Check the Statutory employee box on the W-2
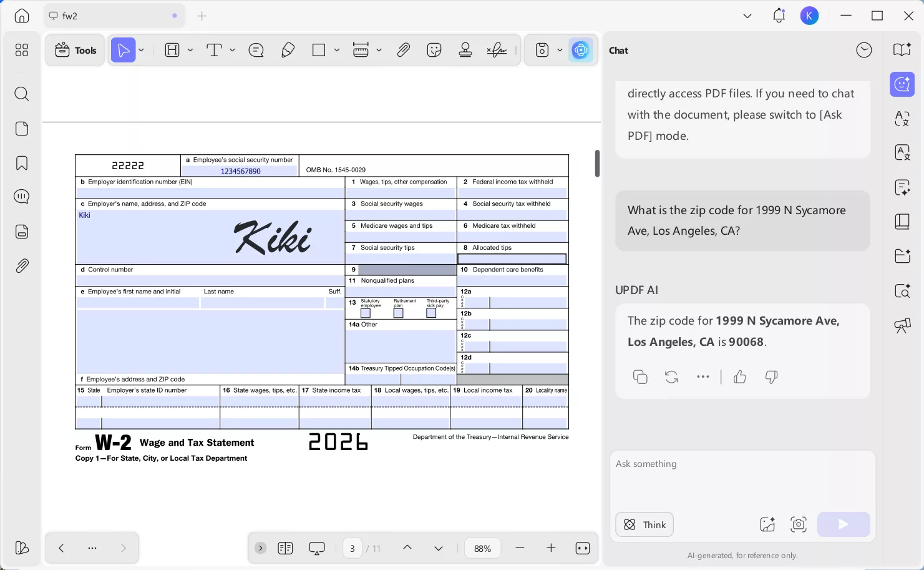This screenshot has height=570, width=924. (x=366, y=313)
